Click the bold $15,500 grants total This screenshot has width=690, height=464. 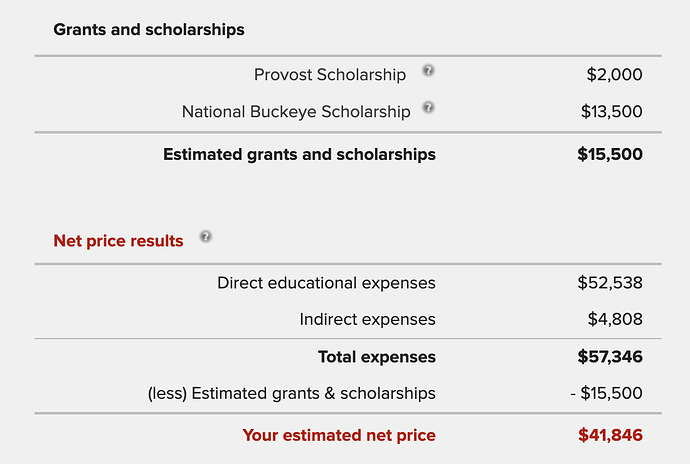(x=609, y=155)
